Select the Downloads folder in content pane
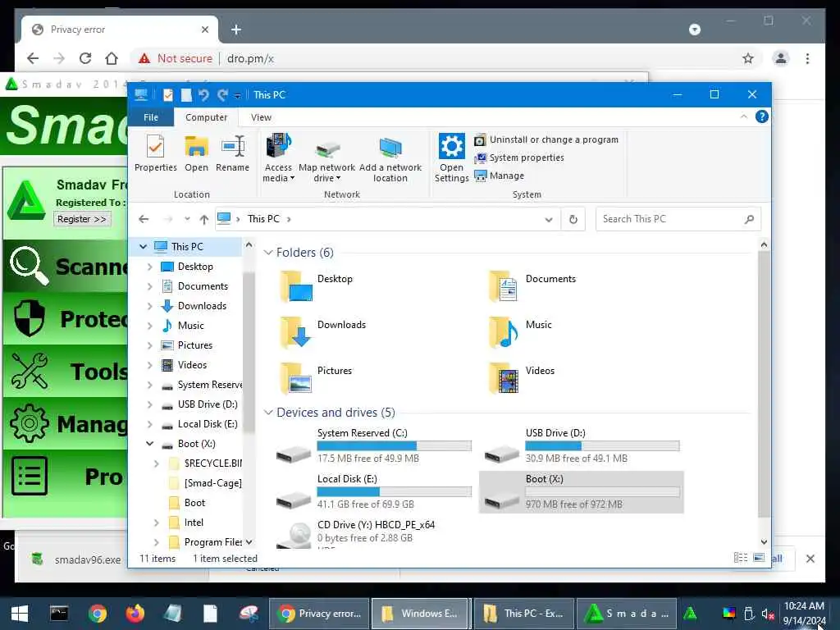 [322, 332]
